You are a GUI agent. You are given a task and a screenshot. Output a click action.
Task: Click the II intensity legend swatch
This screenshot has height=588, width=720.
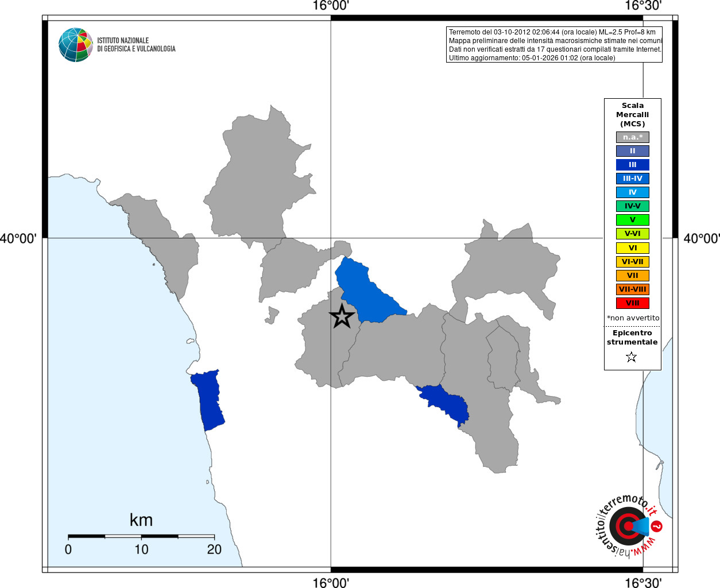[x=633, y=151]
